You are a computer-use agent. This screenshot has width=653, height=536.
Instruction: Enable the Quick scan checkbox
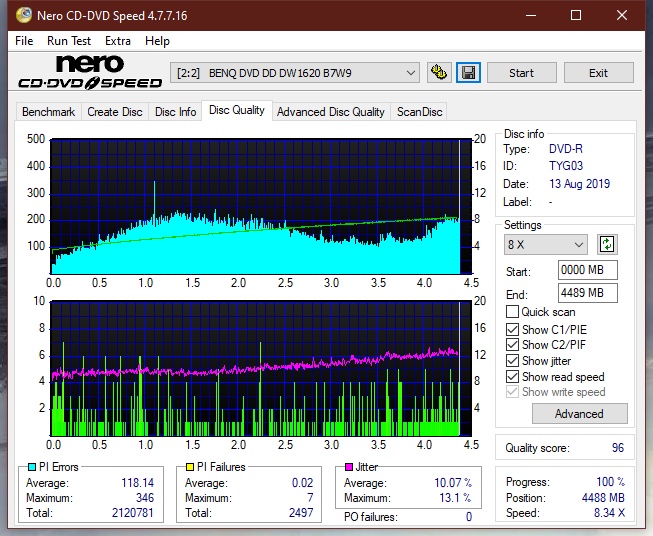pos(512,312)
